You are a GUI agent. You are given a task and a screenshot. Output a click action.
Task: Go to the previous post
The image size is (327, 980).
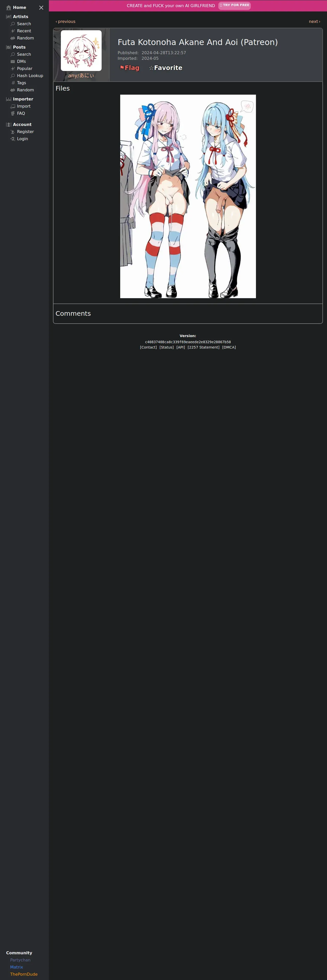pyautogui.click(x=65, y=22)
